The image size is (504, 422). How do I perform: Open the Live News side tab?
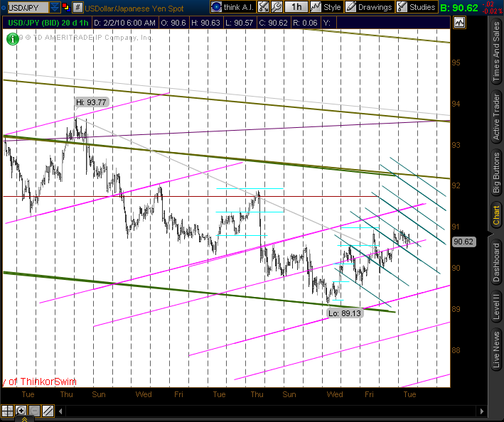click(496, 350)
